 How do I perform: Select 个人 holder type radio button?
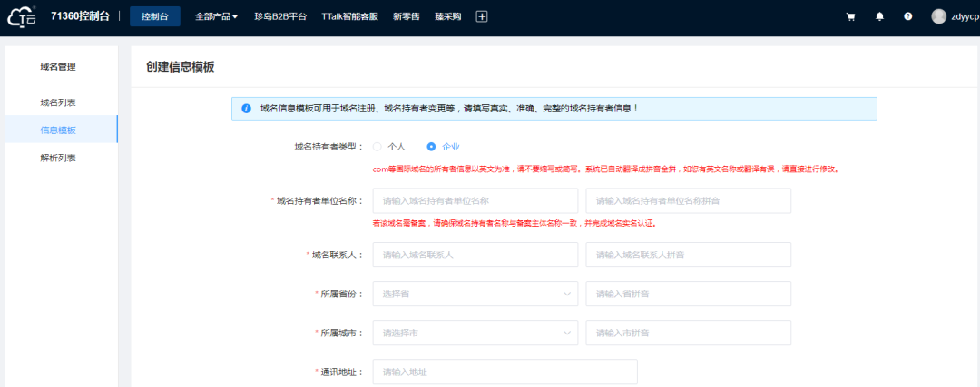[x=377, y=146]
